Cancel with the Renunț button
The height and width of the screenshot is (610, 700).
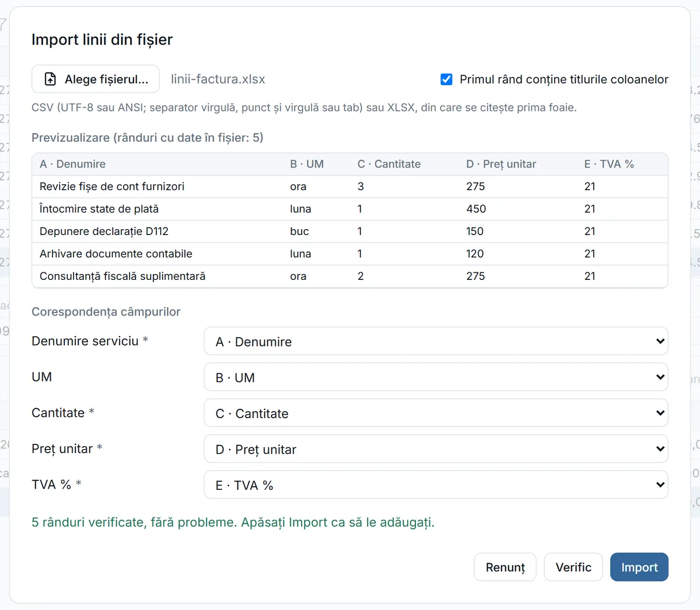(505, 567)
